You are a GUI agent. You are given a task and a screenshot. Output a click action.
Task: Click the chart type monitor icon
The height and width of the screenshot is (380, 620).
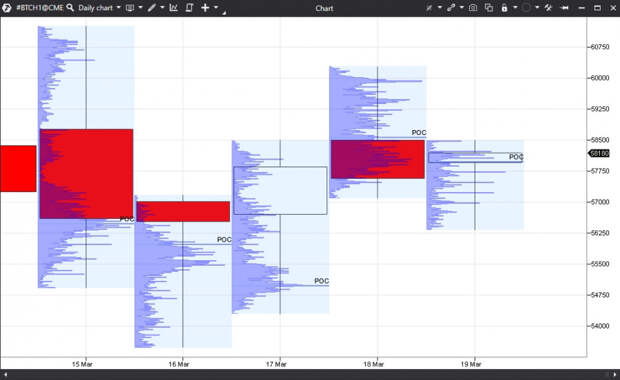(130, 8)
